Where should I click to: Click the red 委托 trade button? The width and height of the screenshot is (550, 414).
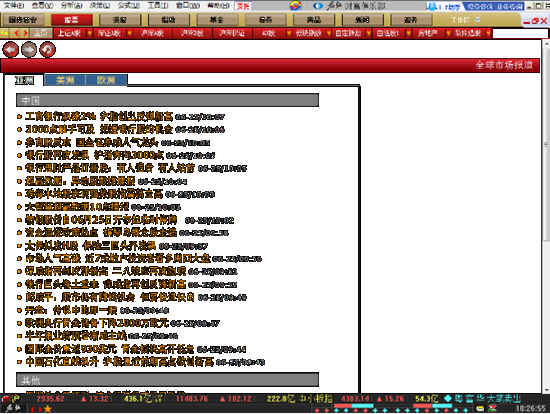tap(243, 6)
